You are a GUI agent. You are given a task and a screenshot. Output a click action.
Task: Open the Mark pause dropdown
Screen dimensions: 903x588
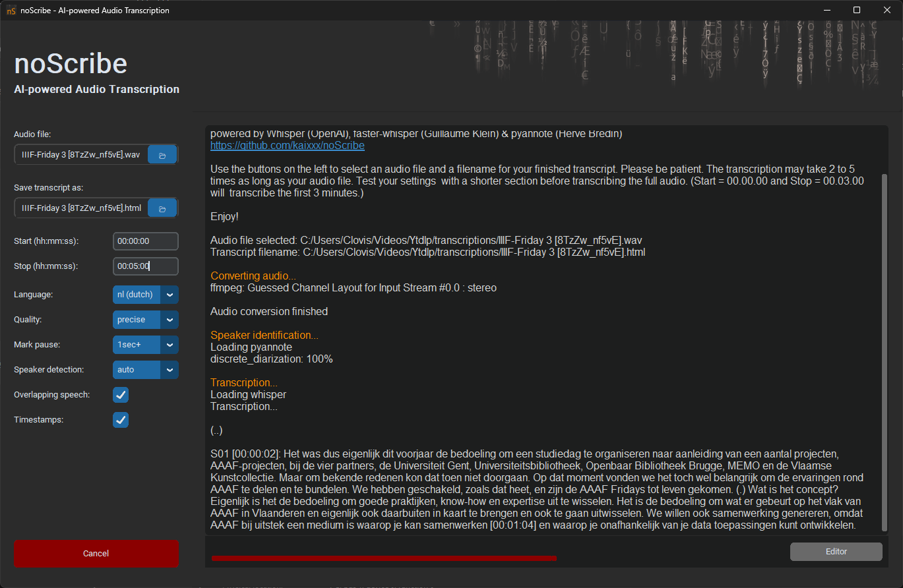(x=170, y=345)
